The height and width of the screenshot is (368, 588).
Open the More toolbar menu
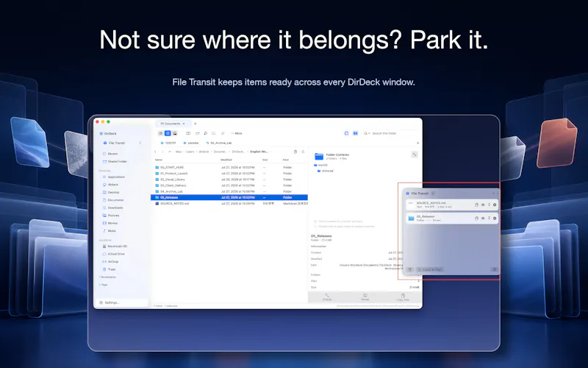237,133
